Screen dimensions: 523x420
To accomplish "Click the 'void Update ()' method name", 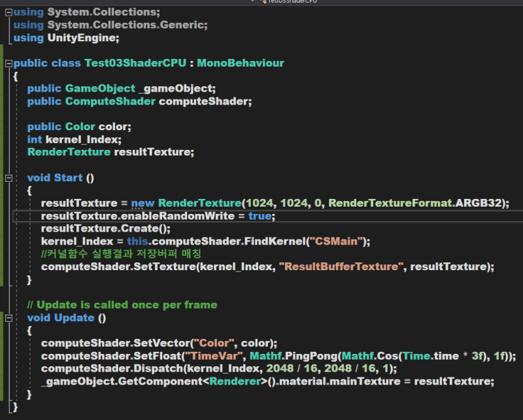I will (74, 317).
